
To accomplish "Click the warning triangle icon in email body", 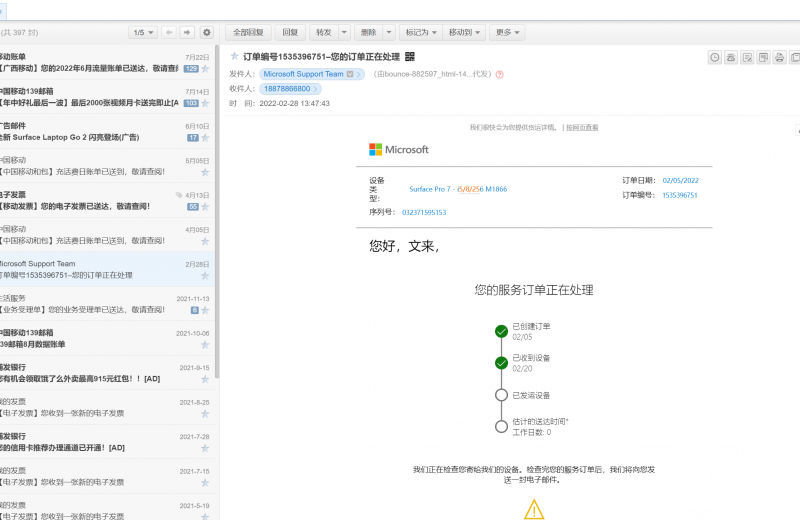I will 534,509.
